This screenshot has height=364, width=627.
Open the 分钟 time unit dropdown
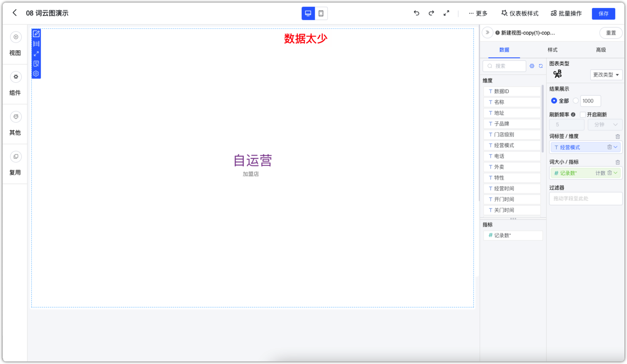pos(605,125)
